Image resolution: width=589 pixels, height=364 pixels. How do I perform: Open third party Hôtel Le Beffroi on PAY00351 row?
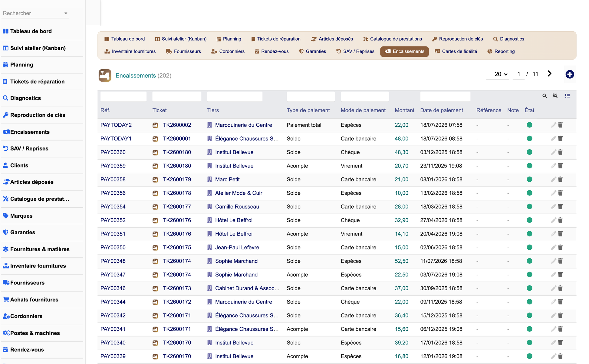click(x=234, y=234)
